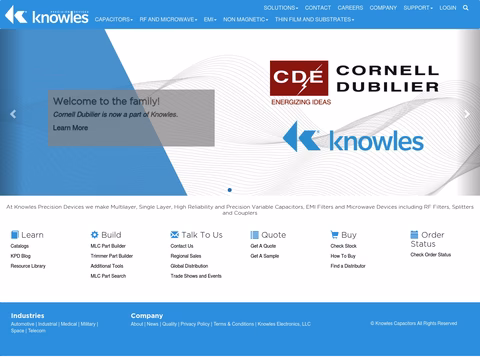Click the Cornell Dubilier CDE logo
The image size is (480, 360).
(354, 83)
